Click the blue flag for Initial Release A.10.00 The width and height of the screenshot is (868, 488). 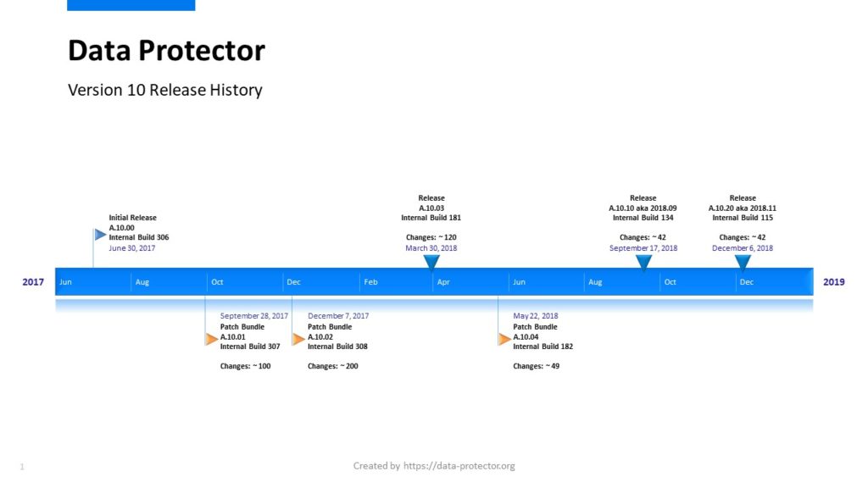[100, 235]
